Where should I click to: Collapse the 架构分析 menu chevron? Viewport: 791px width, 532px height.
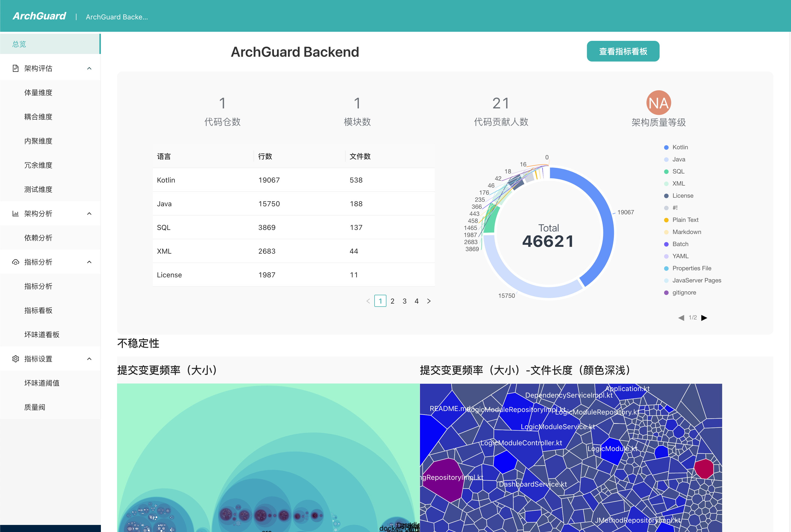click(x=89, y=214)
